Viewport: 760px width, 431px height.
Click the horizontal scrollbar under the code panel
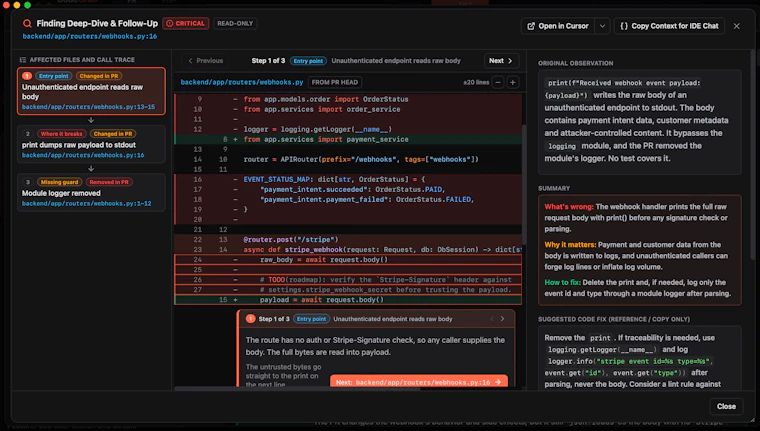pyautogui.click(x=297, y=388)
